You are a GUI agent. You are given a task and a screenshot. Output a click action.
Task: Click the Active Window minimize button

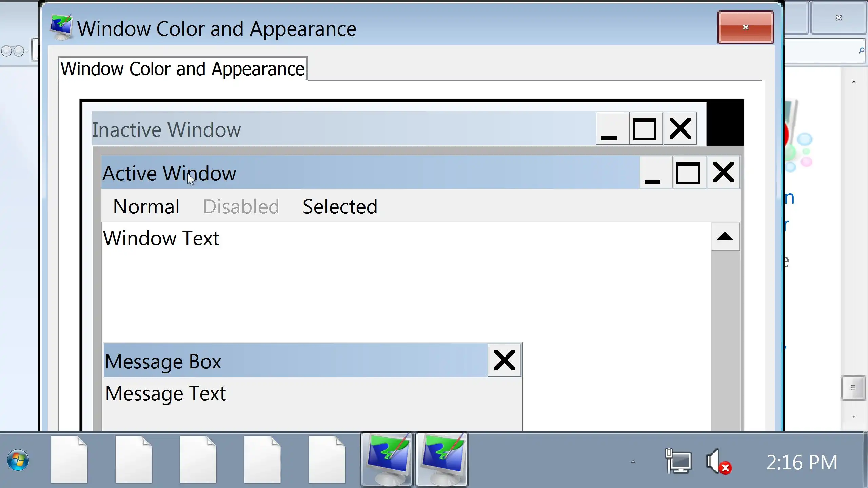point(655,172)
